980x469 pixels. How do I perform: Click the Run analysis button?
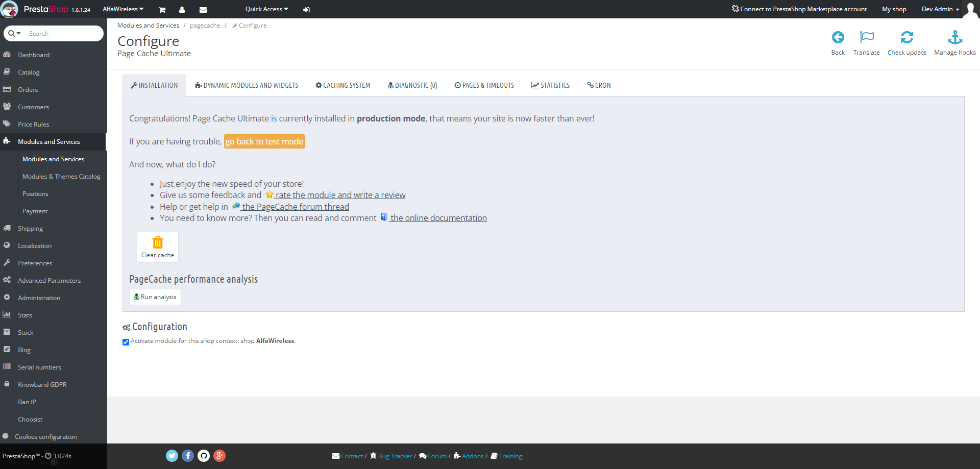click(x=155, y=297)
